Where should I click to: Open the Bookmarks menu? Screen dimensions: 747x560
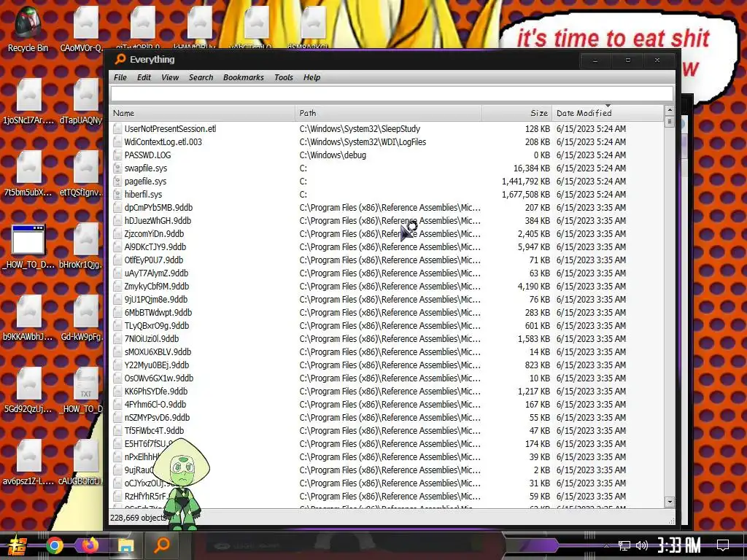pyautogui.click(x=243, y=77)
